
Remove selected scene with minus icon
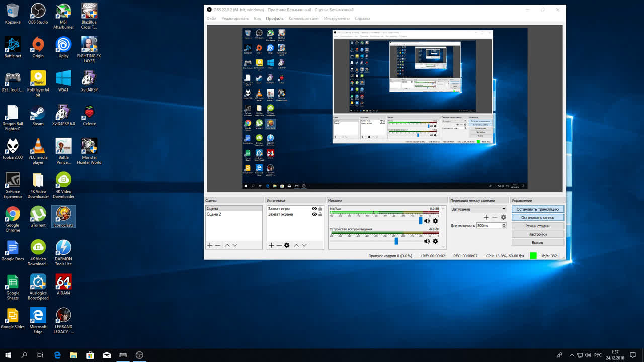point(218,245)
